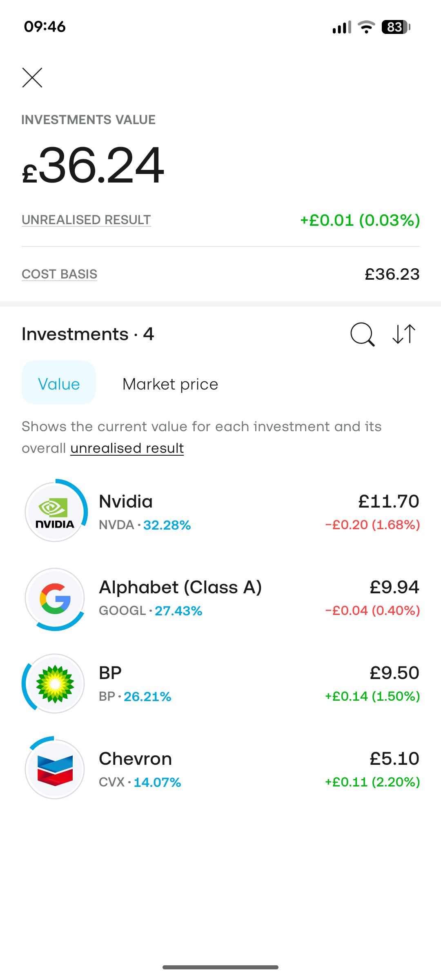Tap the BP sunburst logo icon
The image size is (441, 980).
(55, 684)
